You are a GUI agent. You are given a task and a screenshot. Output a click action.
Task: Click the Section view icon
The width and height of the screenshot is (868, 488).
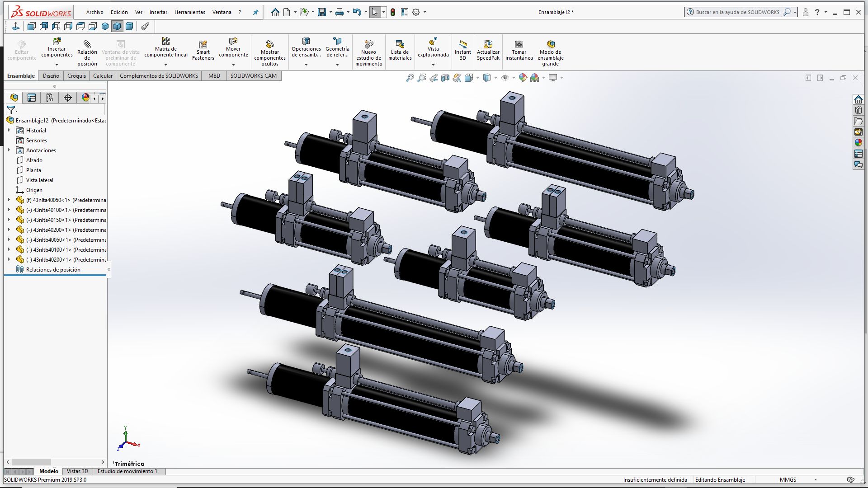coord(445,78)
